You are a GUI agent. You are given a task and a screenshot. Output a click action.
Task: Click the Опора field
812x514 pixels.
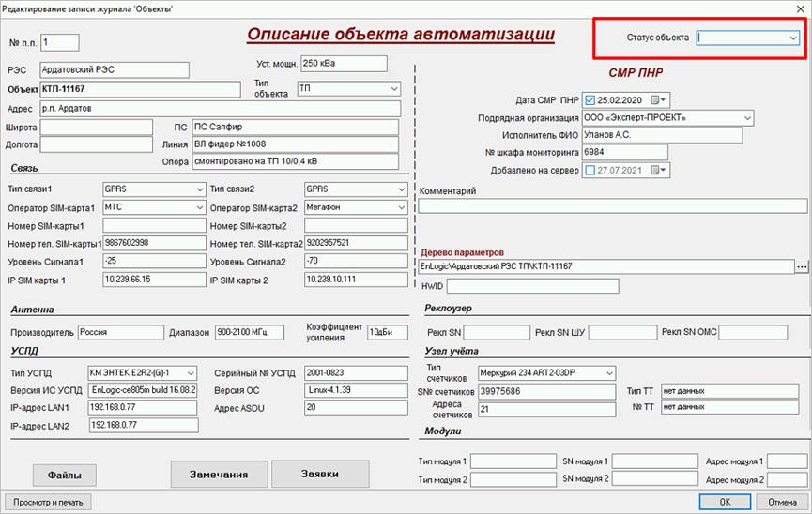click(x=296, y=161)
